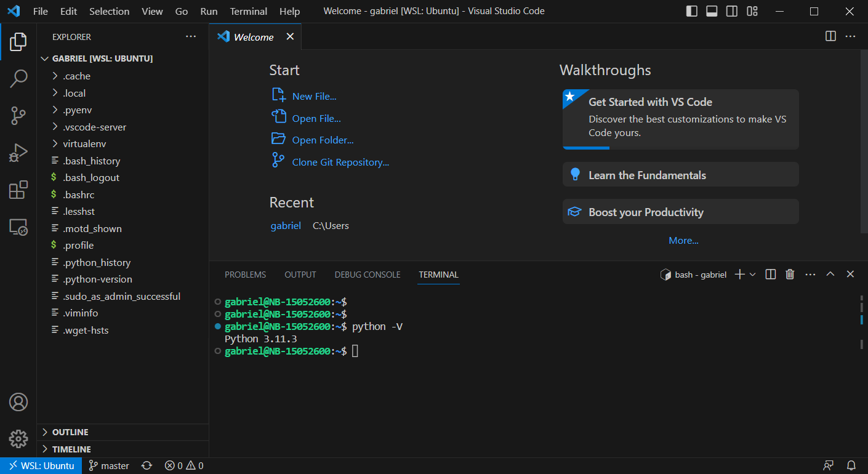Open the Run and Debug view

19,153
